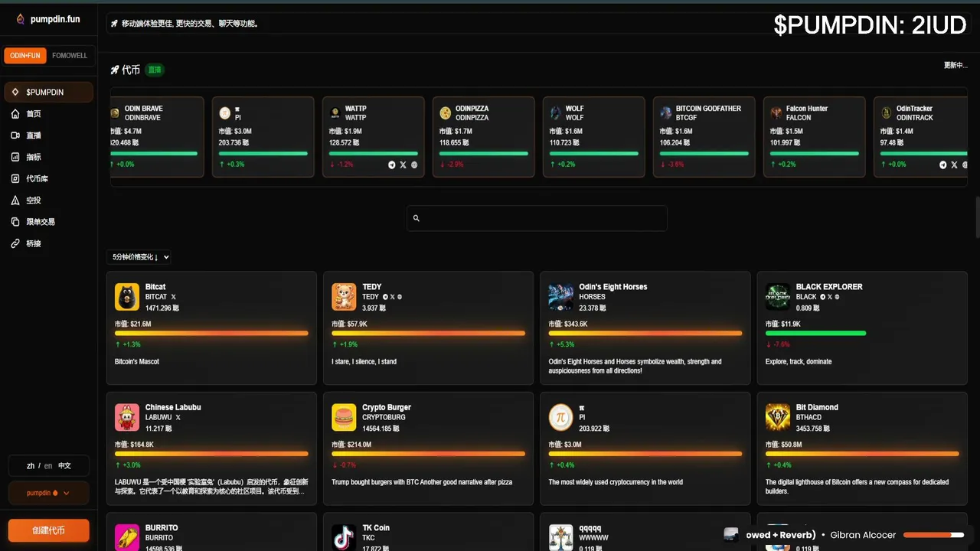This screenshot has width=980, height=551.
Task: Open the Falcon Hunter token card
Action: (x=814, y=137)
